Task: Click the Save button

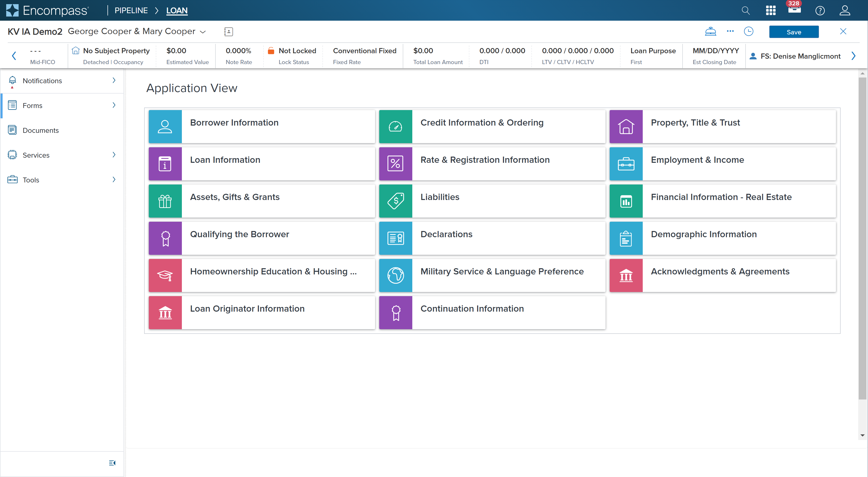Action: coord(794,32)
